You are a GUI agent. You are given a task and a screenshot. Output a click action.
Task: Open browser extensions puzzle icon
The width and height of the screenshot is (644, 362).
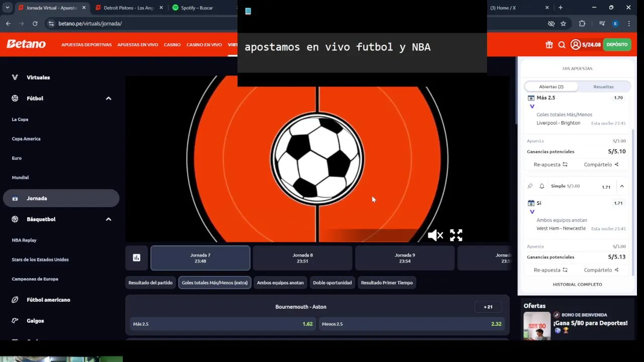point(582,24)
